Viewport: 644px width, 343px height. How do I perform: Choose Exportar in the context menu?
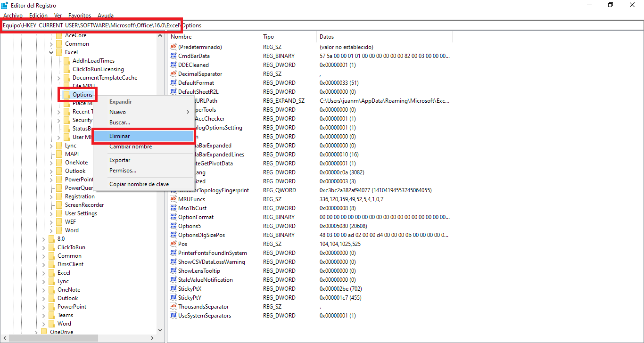coord(144,160)
